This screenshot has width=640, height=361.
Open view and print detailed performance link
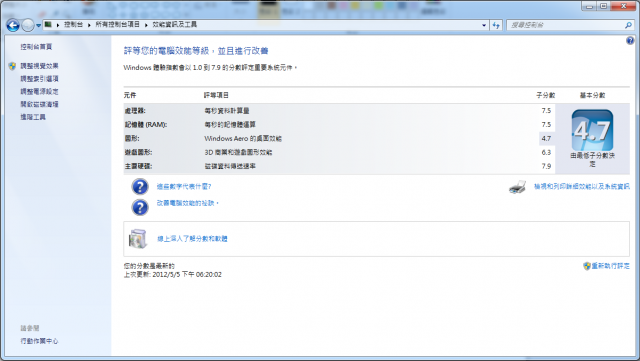[582, 186]
